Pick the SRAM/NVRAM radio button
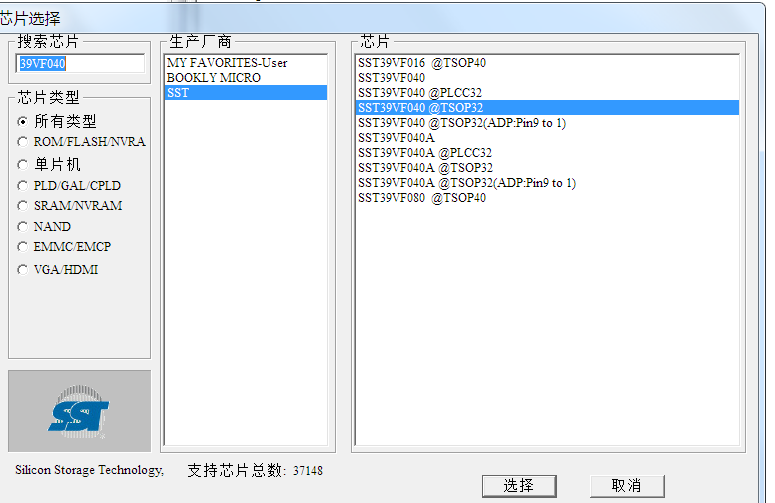This screenshot has height=503, width=775. (x=23, y=206)
